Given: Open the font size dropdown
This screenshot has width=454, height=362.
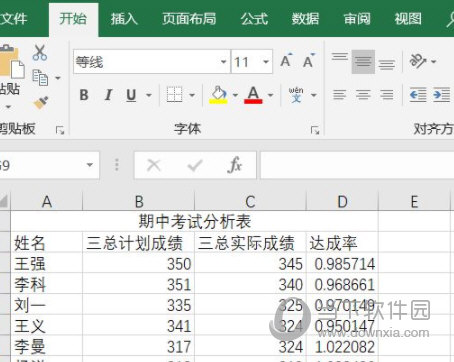Looking at the screenshot, I should click(x=266, y=62).
